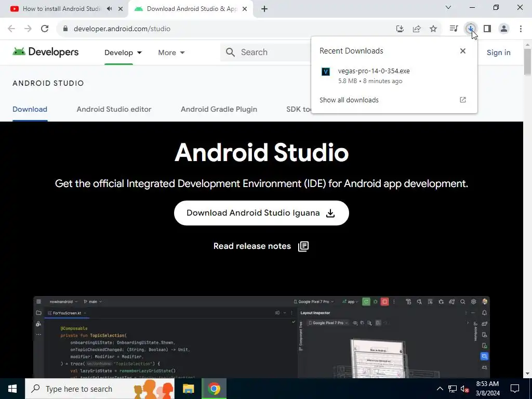Image resolution: width=532 pixels, height=399 pixels.
Task: Open the tab search chevron
Action: (448, 7)
